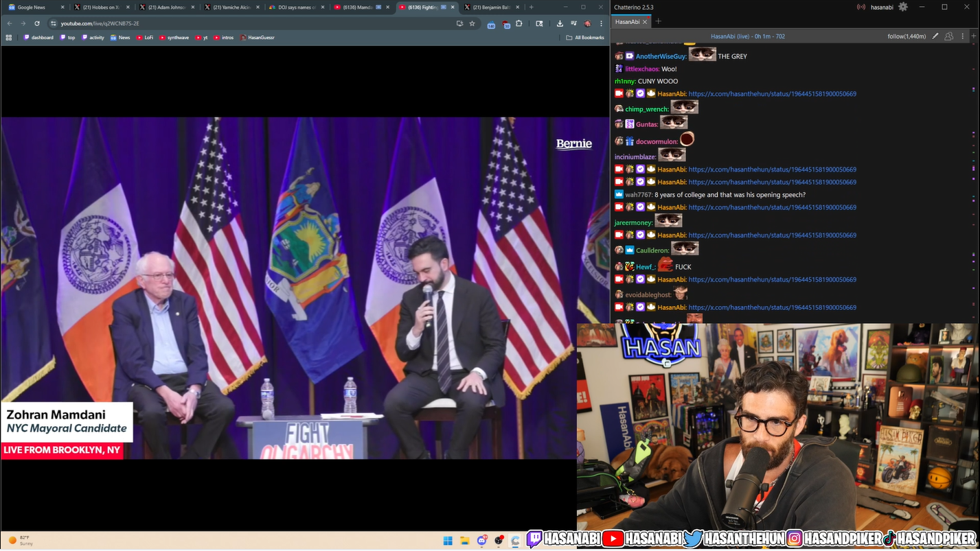Open the All Bookmarks folder
The image size is (980, 551).
point(585,38)
